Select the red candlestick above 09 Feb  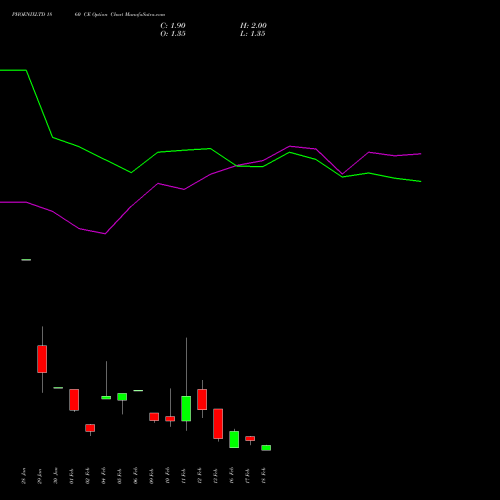click(x=154, y=417)
